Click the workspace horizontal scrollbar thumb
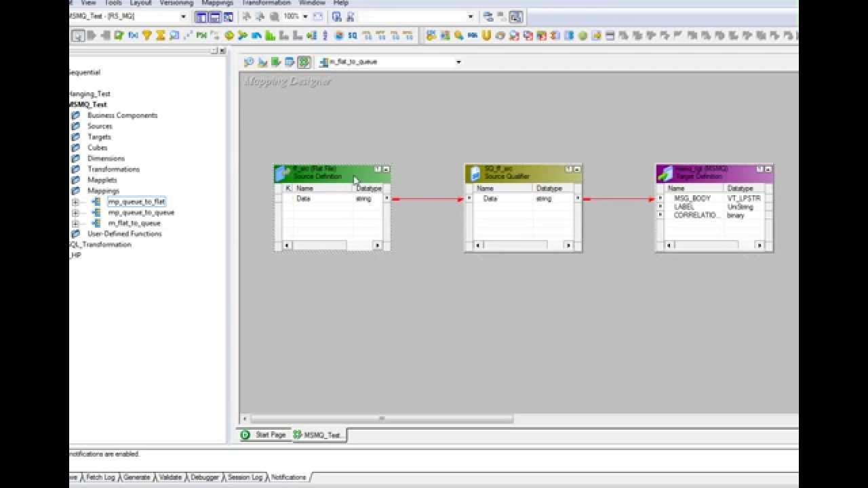 tap(382, 419)
